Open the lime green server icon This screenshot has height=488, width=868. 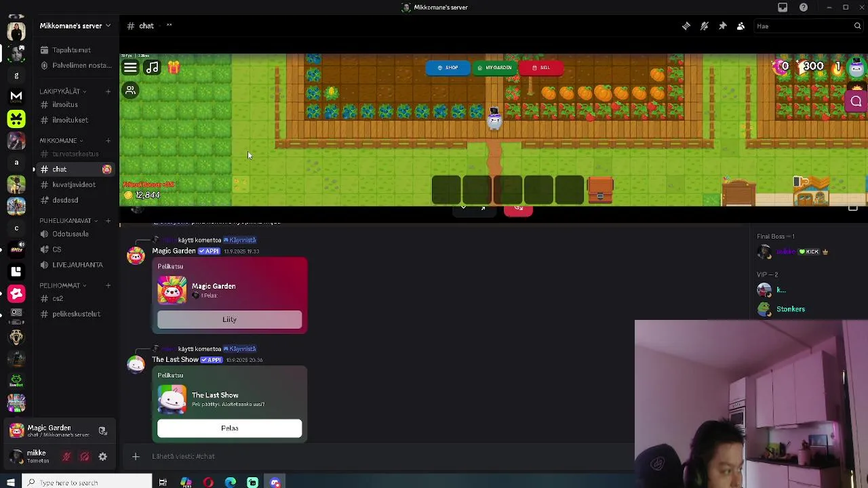(x=16, y=119)
